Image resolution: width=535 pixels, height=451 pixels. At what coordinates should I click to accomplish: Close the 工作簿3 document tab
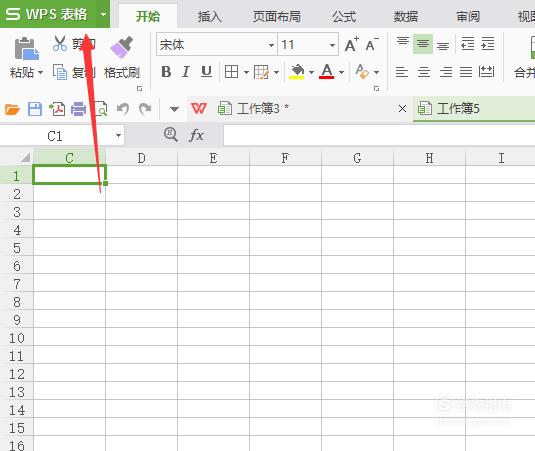[402, 109]
